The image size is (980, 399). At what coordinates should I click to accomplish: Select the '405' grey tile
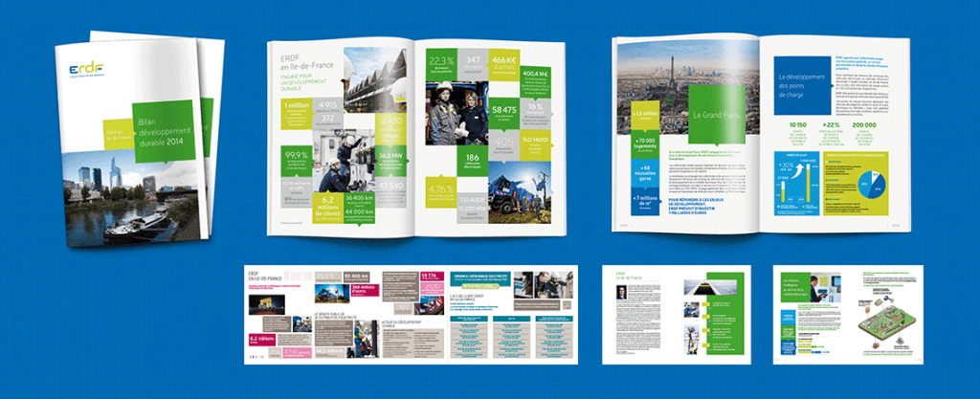point(504,144)
